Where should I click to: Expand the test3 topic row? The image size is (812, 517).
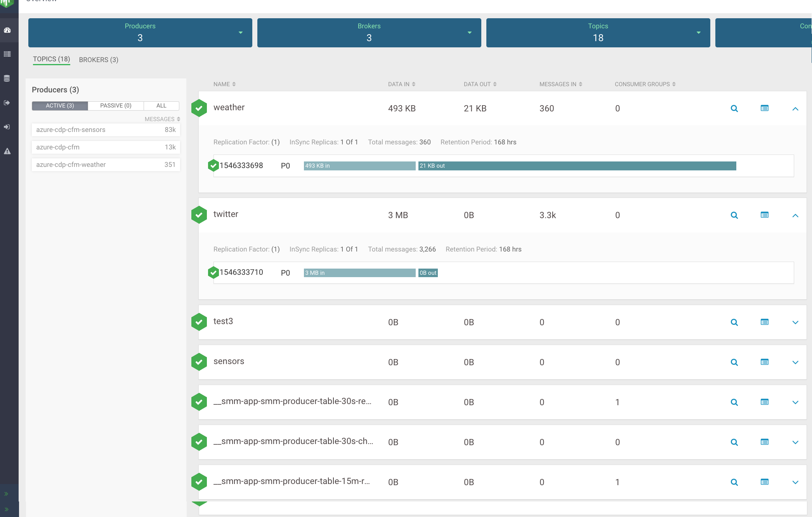pyautogui.click(x=795, y=323)
